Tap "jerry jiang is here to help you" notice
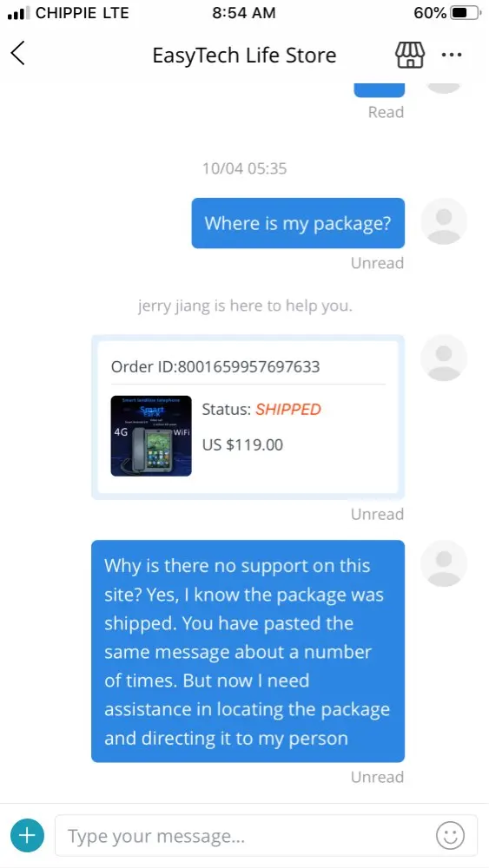489x868 pixels. point(245,306)
